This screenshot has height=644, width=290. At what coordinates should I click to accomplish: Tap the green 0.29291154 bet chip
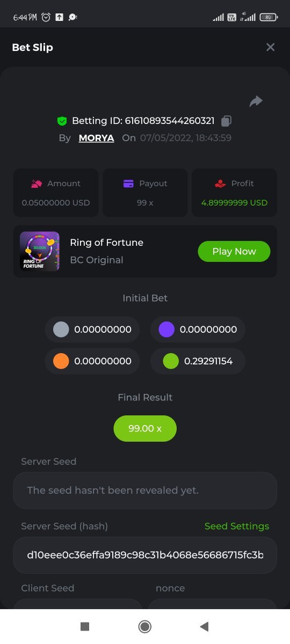[198, 361]
